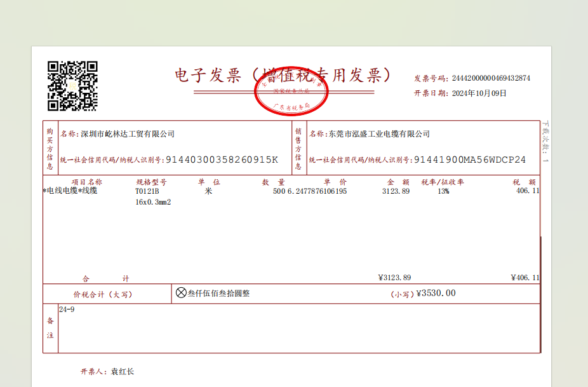Select seller tax ID 91441900MA56WDCP24
588x387 pixels.
tap(470, 160)
